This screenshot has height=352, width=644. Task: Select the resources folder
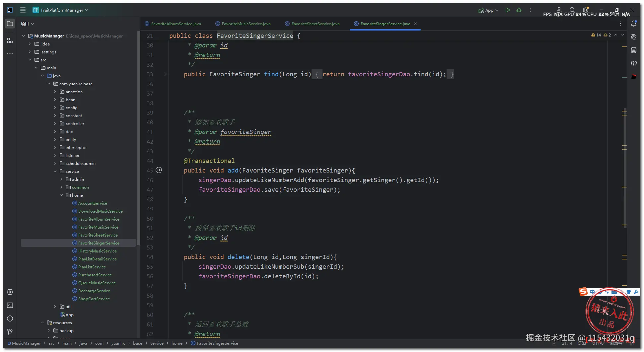[x=62, y=322]
